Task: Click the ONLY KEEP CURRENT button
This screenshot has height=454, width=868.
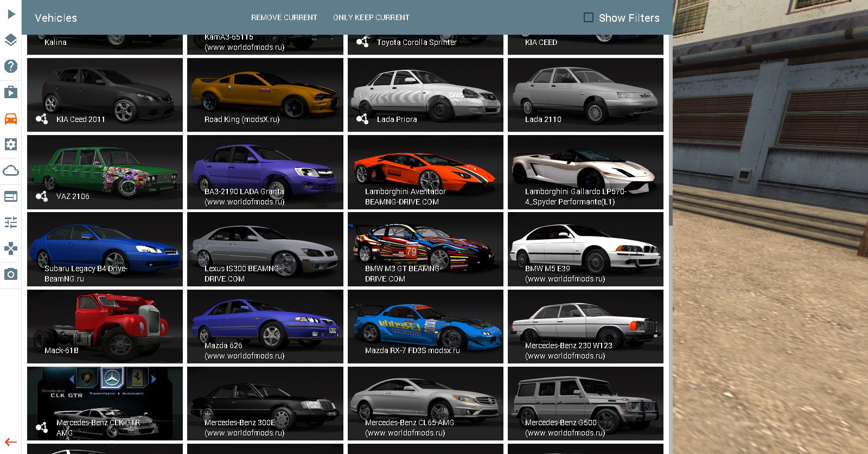Action: [x=371, y=17]
